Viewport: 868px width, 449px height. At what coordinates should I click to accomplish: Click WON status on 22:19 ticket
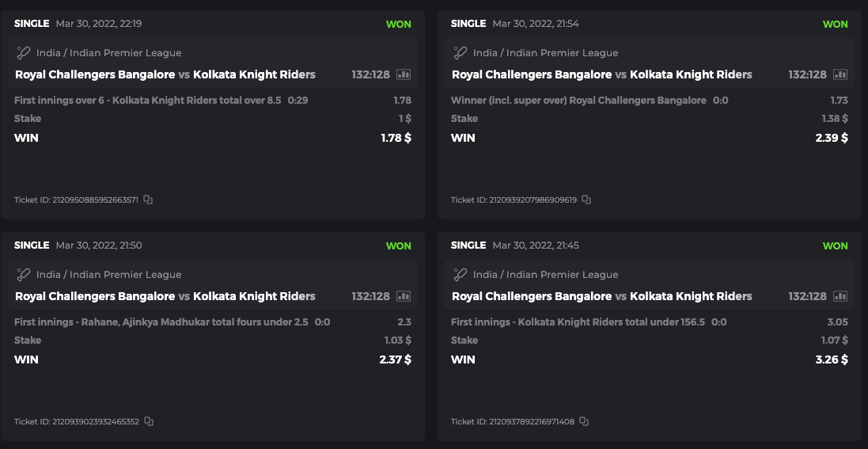(x=398, y=24)
